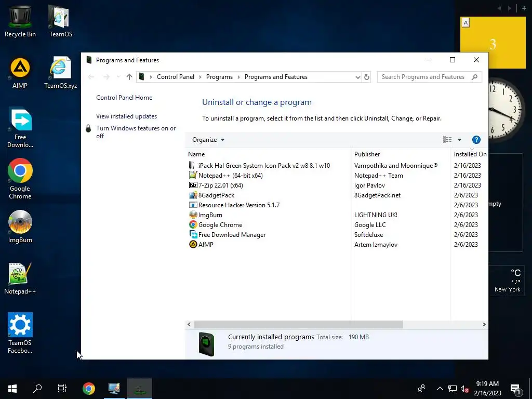Click the scroll left arrow of the program list
Screen dimensions: 532x399
coord(189,325)
